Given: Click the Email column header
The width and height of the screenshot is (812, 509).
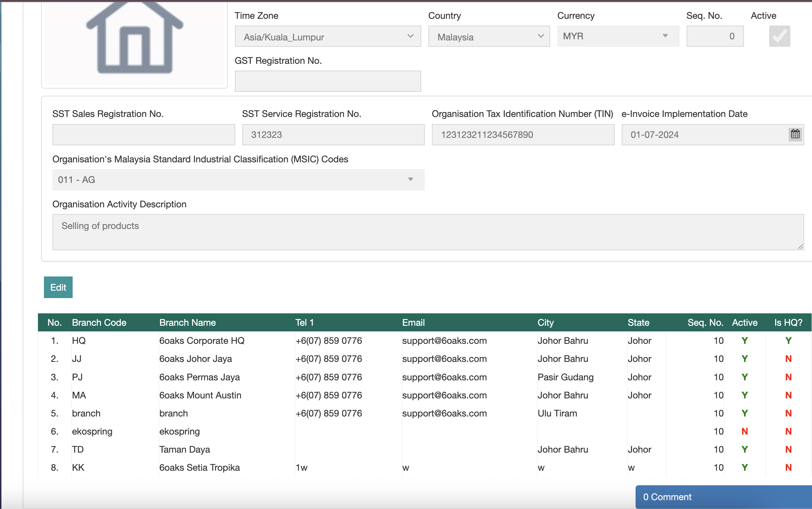Looking at the screenshot, I should tap(413, 323).
